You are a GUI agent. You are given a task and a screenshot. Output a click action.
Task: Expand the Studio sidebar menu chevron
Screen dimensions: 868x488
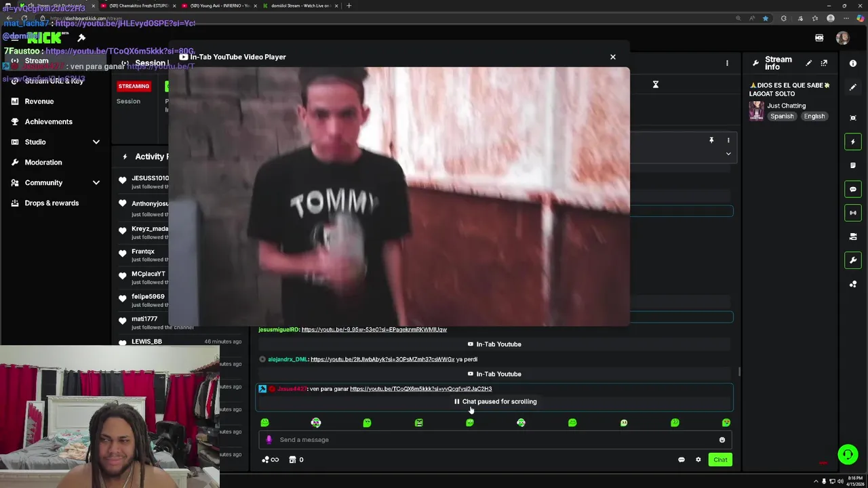[96, 142]
